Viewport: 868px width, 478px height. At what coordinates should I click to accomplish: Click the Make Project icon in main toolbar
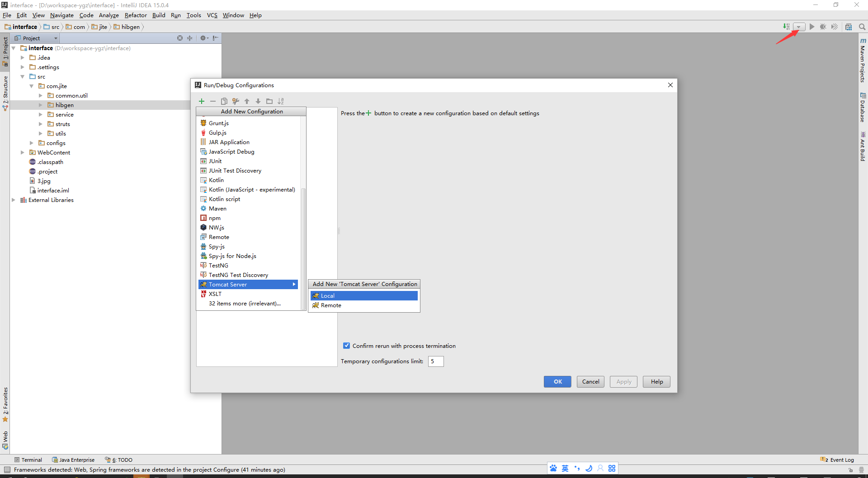786,27
